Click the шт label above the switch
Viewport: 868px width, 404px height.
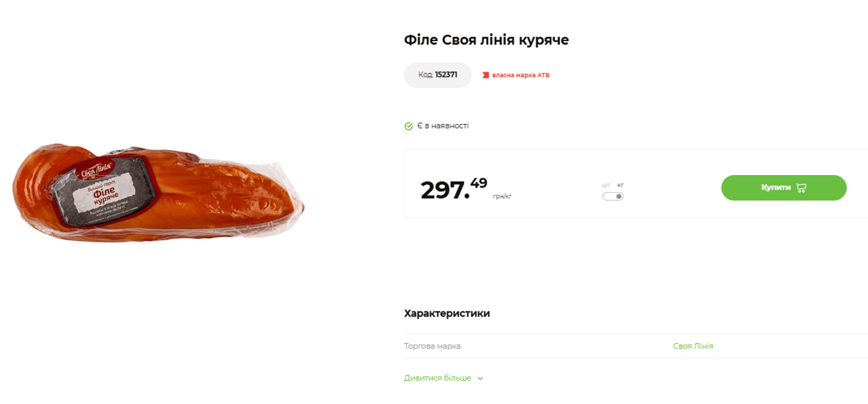coord(608,185)
